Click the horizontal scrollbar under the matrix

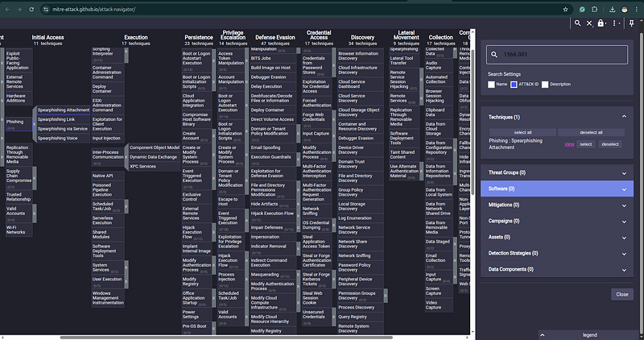[x=226, y=338]
